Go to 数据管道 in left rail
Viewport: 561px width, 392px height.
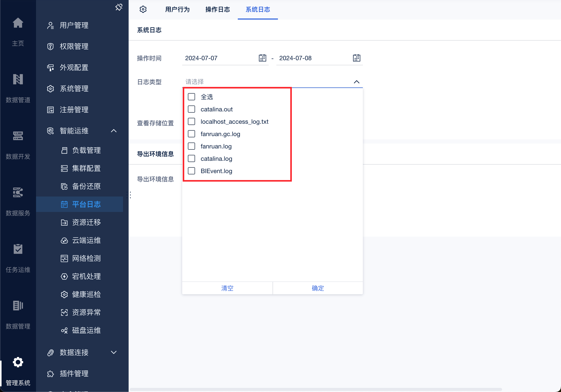(18, 79)
